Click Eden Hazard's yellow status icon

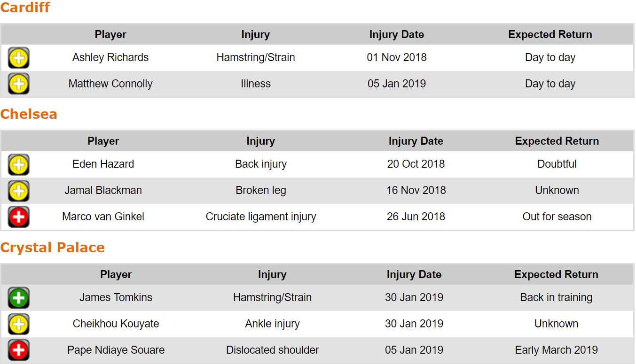pyautogui.click(x=19, y=164)
